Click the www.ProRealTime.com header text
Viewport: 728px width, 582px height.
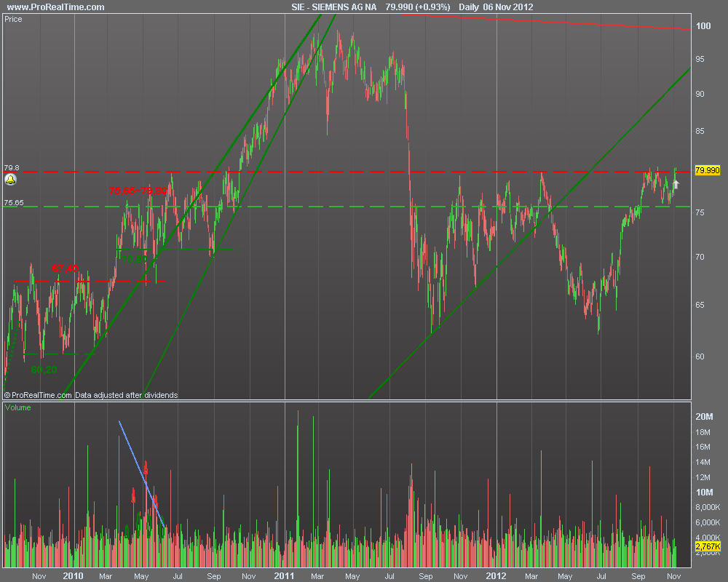pyautogui.click(x=56, y=7)
